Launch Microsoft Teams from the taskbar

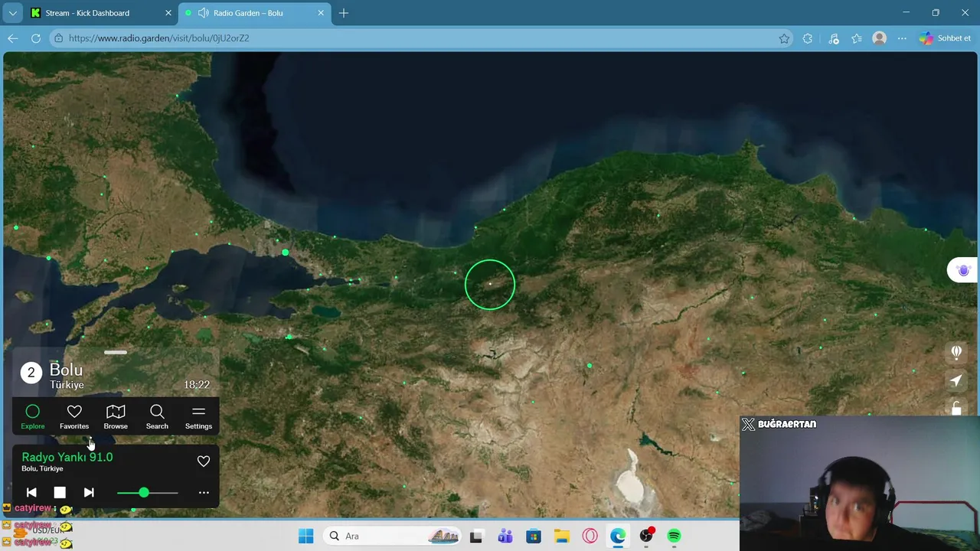[505, 536]
